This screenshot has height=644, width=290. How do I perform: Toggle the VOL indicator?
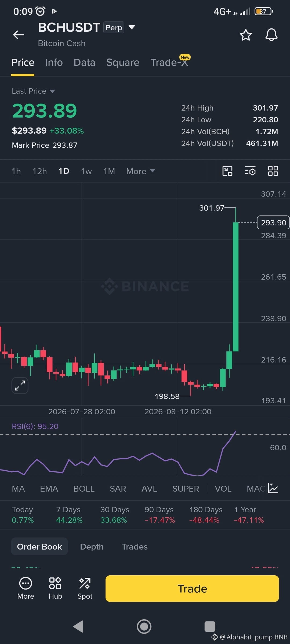(x=223, y=489)
